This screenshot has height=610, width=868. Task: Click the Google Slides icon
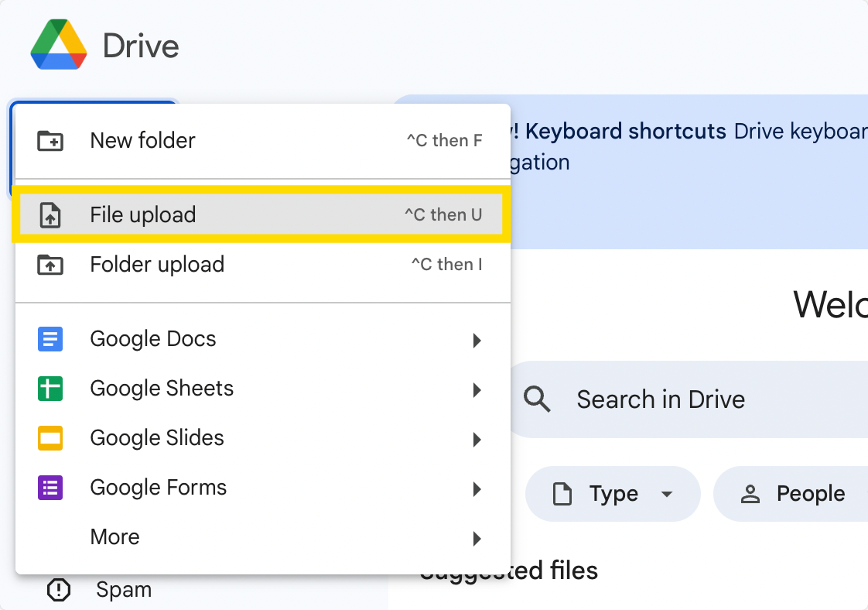click(50, 438)
